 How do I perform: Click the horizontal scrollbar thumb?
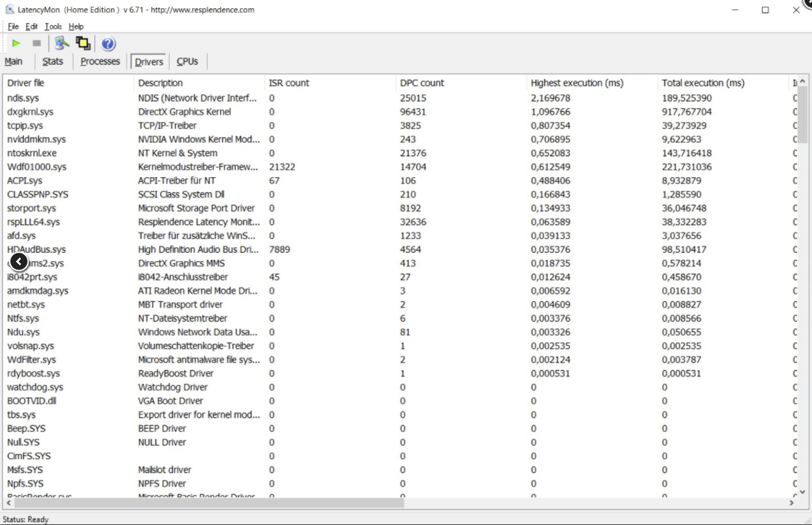209,503
